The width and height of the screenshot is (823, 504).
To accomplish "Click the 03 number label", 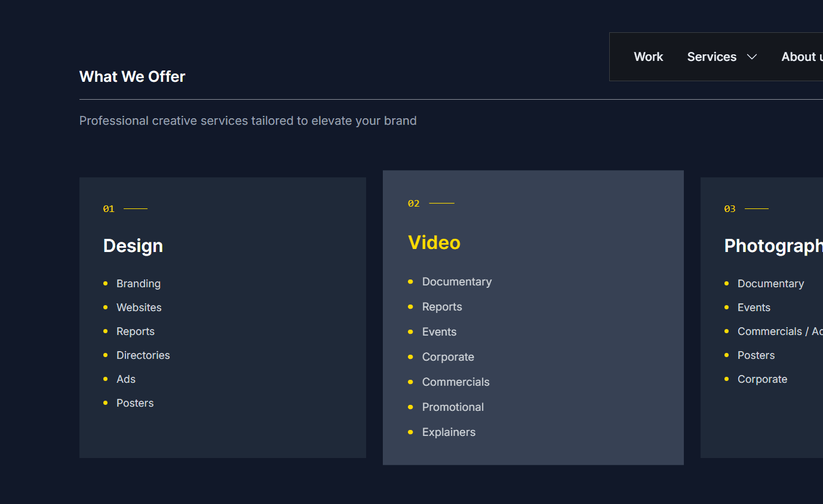I will (x=730, y=208).
